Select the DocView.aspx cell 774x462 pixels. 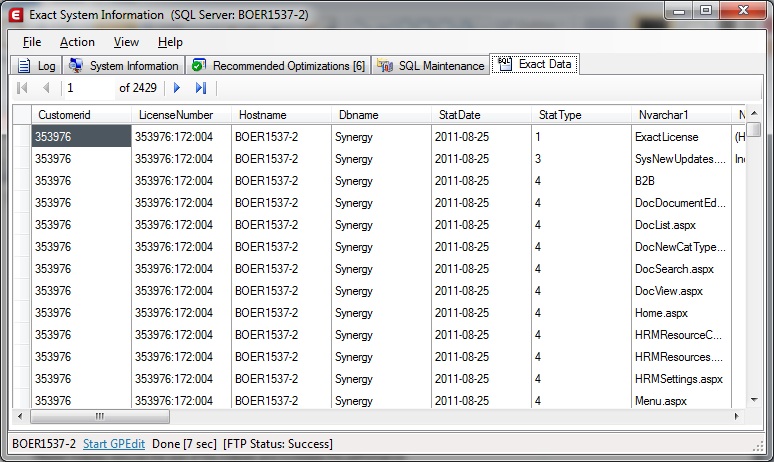[682, 291]
